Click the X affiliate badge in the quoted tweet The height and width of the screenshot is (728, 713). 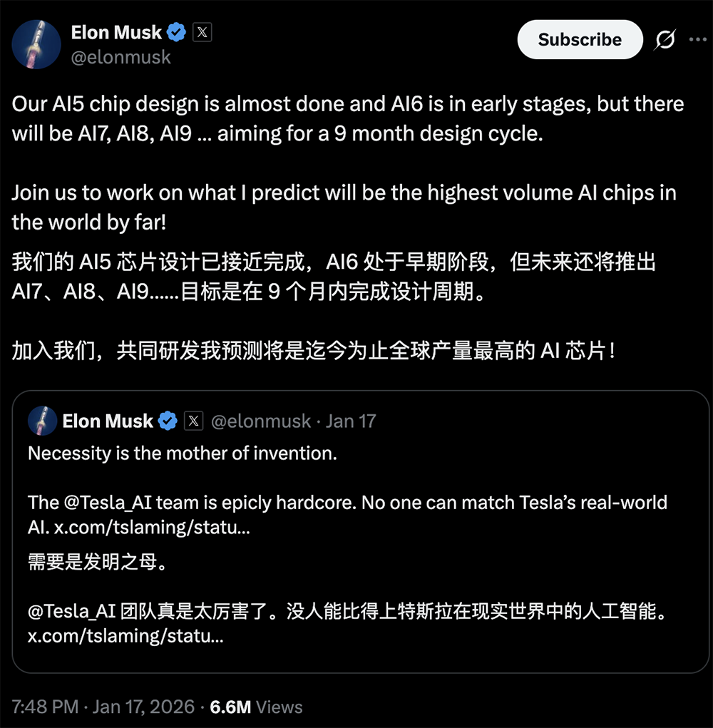click(193, 421)
